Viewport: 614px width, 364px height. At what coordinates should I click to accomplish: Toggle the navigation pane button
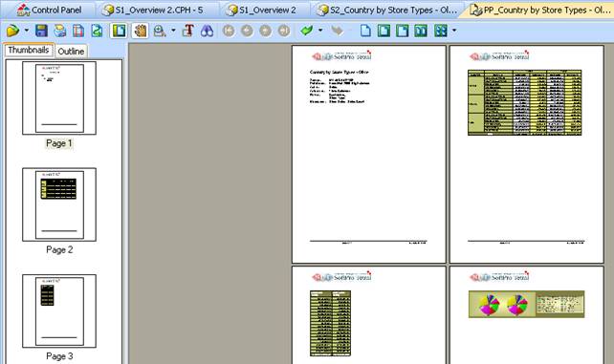[119, 31]
